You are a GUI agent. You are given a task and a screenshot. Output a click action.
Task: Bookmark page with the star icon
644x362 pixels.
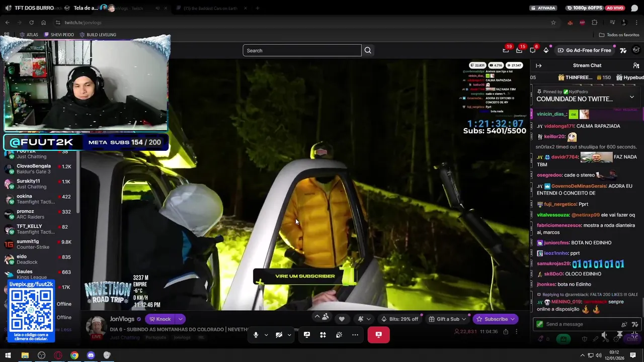click(553, 23)
